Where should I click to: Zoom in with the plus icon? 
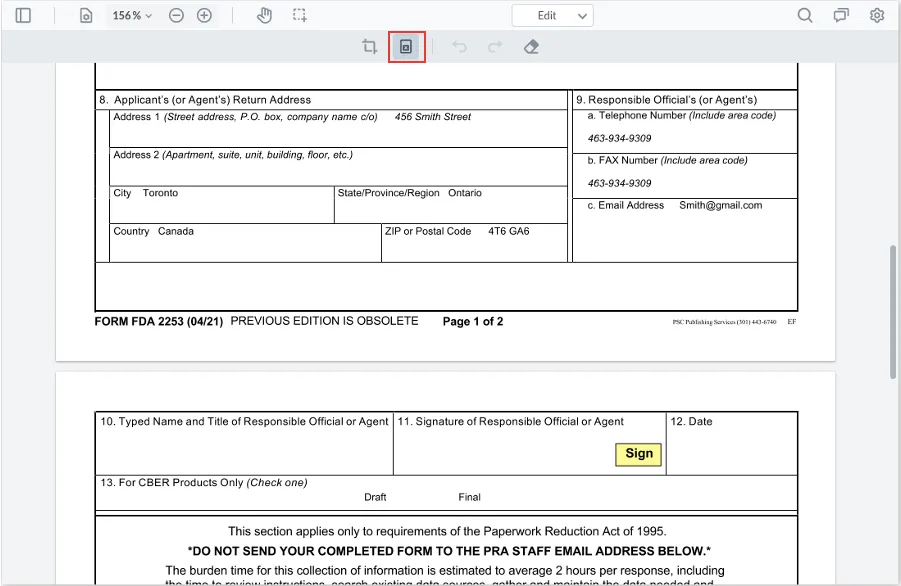205,16
